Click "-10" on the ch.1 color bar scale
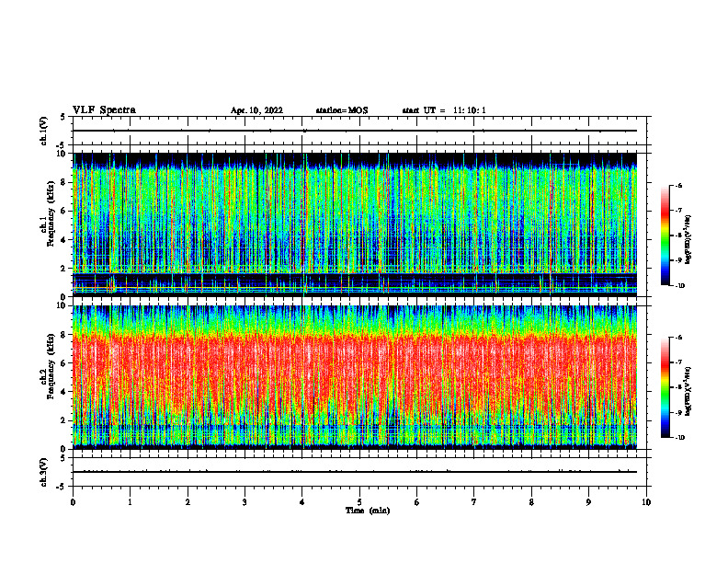728x563 pixels. click(680, 286)
